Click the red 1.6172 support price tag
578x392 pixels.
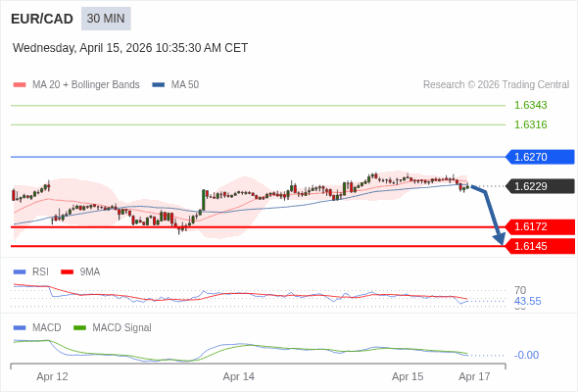tap(540, 226)
